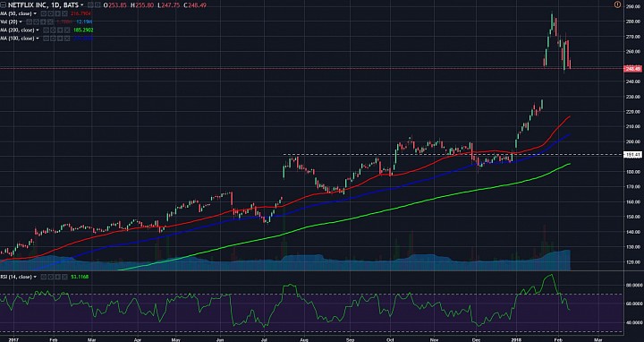Collapse the legend using the icon before NETFLIX INC
This screenshot has width=644, height=342.
pos(3,5)
